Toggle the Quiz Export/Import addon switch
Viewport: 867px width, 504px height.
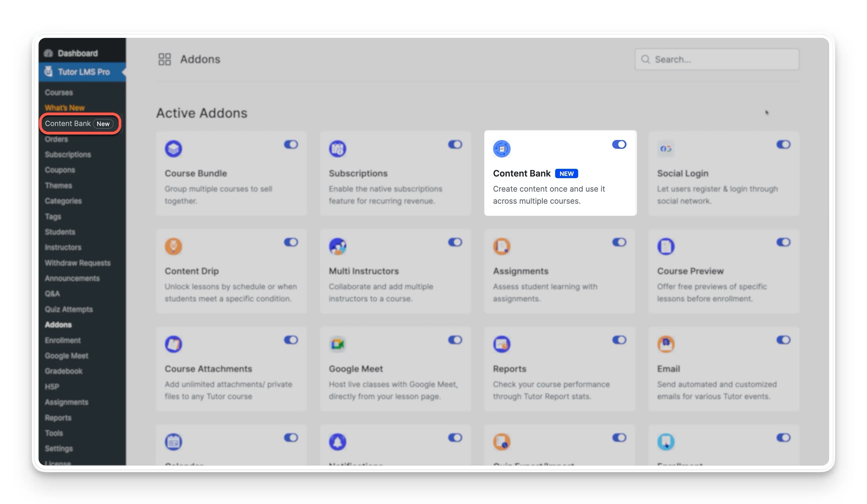[x=619, y=438]
